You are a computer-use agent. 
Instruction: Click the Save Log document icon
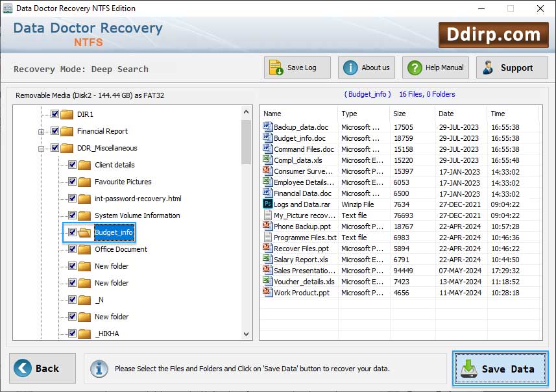[276, 67]
